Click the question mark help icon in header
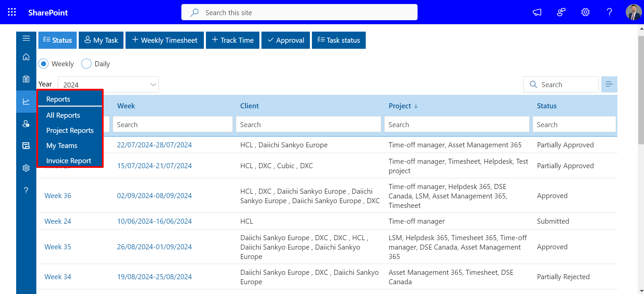This screenshot has width=644, height=294. [x=609, y=12]
